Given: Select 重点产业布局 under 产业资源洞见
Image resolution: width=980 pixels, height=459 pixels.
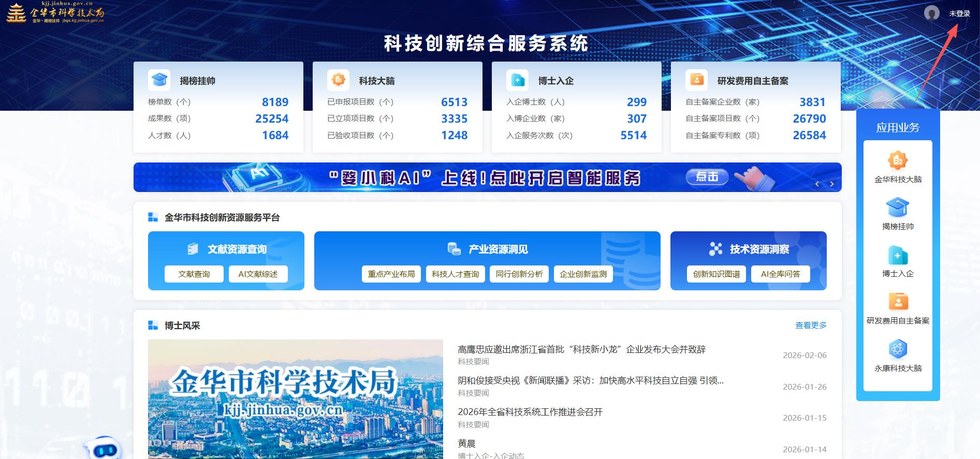Looking at the screenshot, I should pyautogui.click(x=391, y=274).
